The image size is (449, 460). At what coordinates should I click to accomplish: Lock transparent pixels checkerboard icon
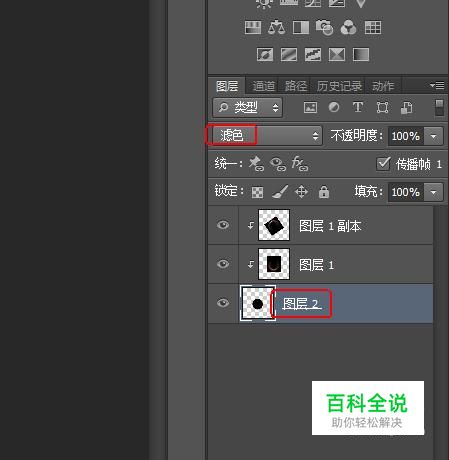257,192
